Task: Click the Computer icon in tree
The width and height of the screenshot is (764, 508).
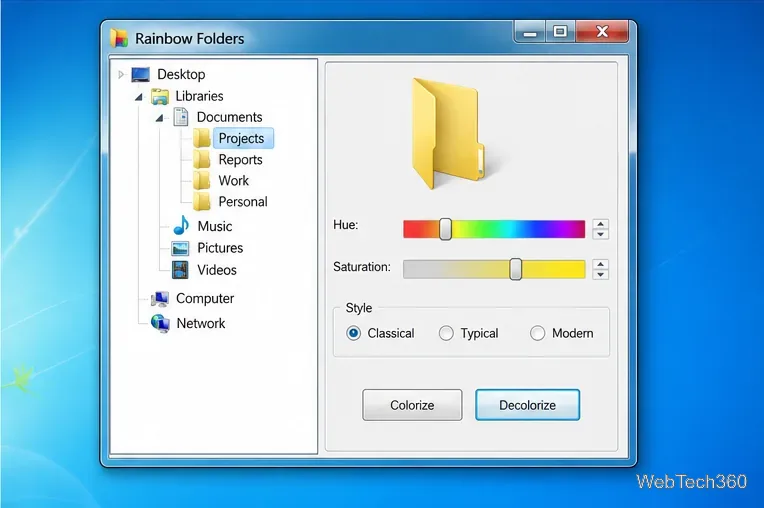Action: coord(160,299)
